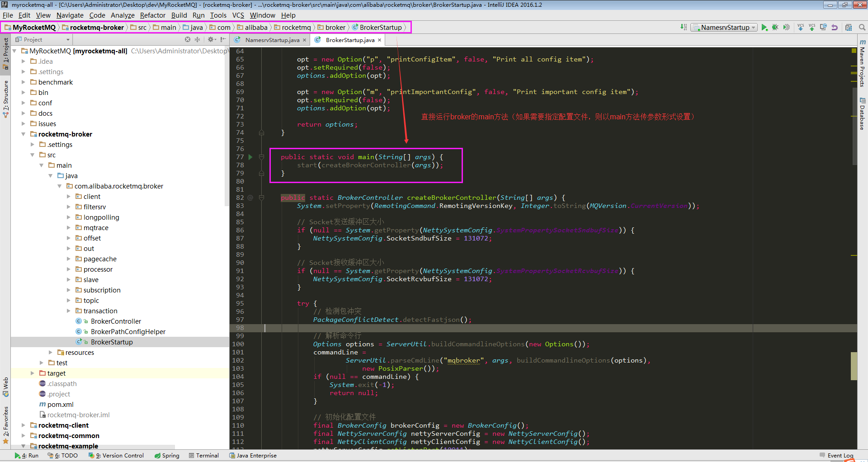Open Project Structure icon in toolbar
Viewport: 868px width, 462px height.
(x=849, y=28)
